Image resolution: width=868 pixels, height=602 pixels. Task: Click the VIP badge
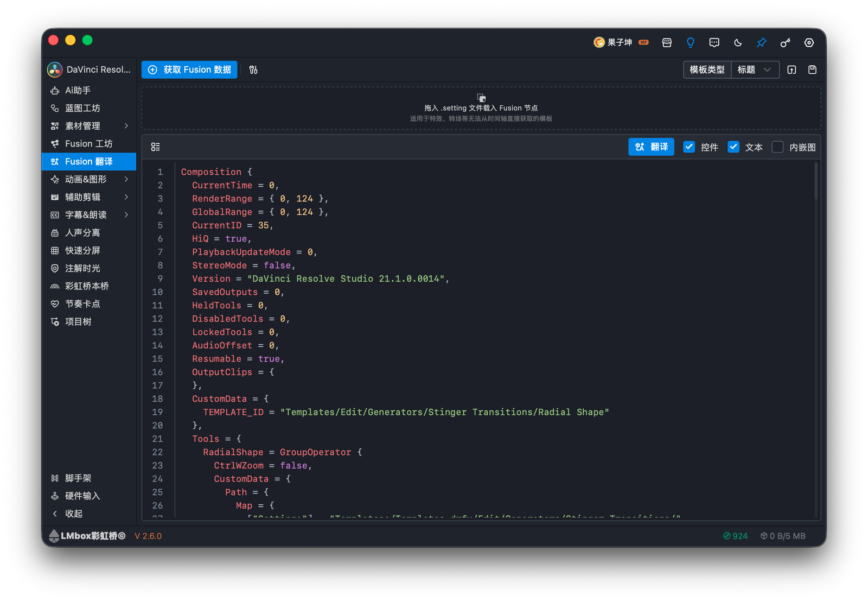point(643,42)
